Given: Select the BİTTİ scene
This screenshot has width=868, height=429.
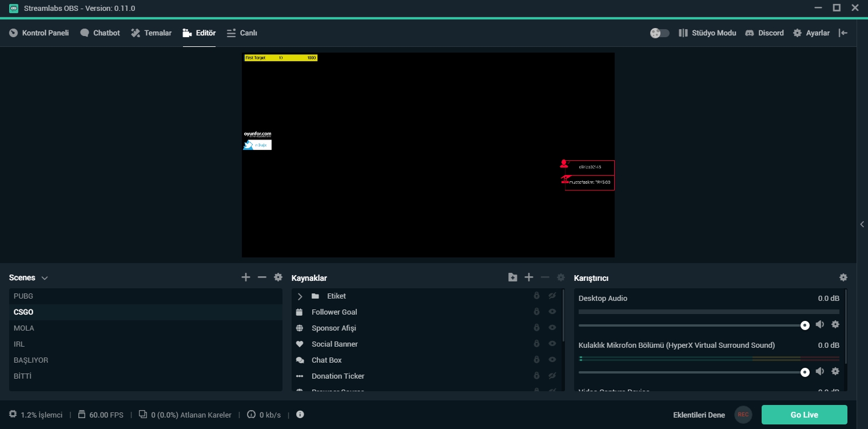Looking at the screenshot, I should pos(146,376).
